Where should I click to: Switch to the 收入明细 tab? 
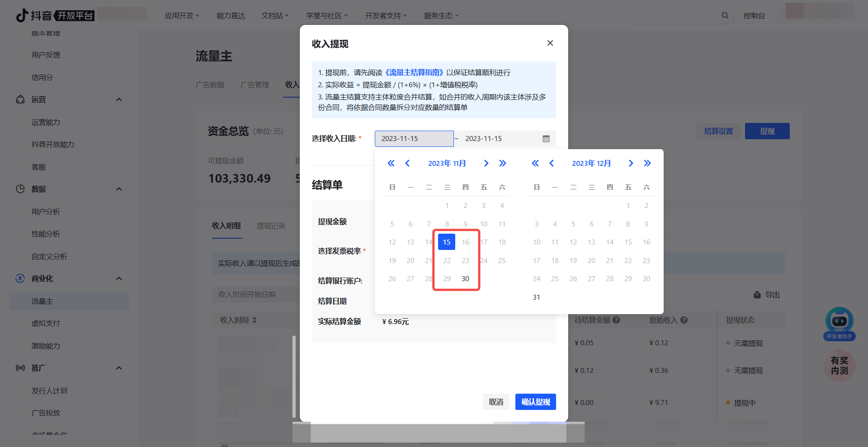tap(226, 226)
